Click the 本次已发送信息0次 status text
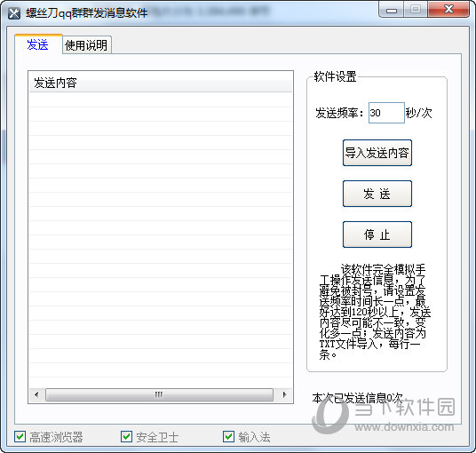This screenshot has width=476, height=453. tap(357, 398)
